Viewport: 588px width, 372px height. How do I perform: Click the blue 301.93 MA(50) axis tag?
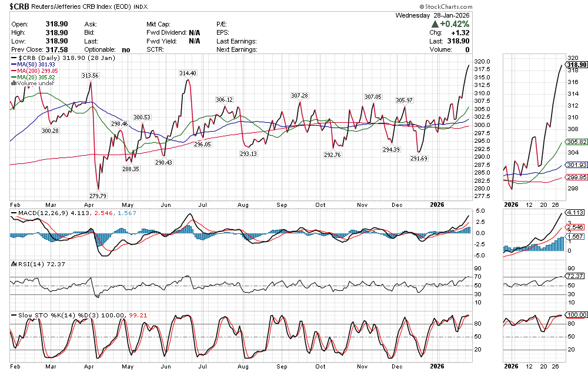(576, 166)
